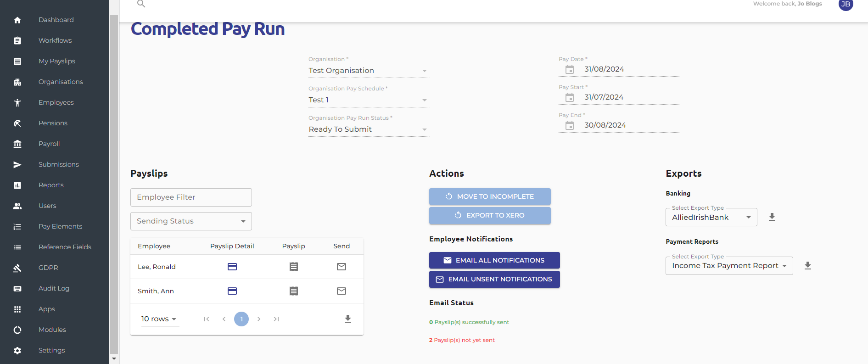This screenshot has height=364, width=868.
Task: Go to the first page of payslips
Action: pyautogui.click(x=207, y=319)
